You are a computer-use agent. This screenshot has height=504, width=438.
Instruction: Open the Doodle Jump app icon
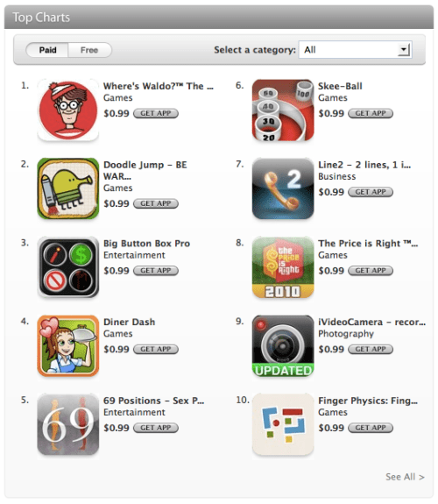click(67, 188)
